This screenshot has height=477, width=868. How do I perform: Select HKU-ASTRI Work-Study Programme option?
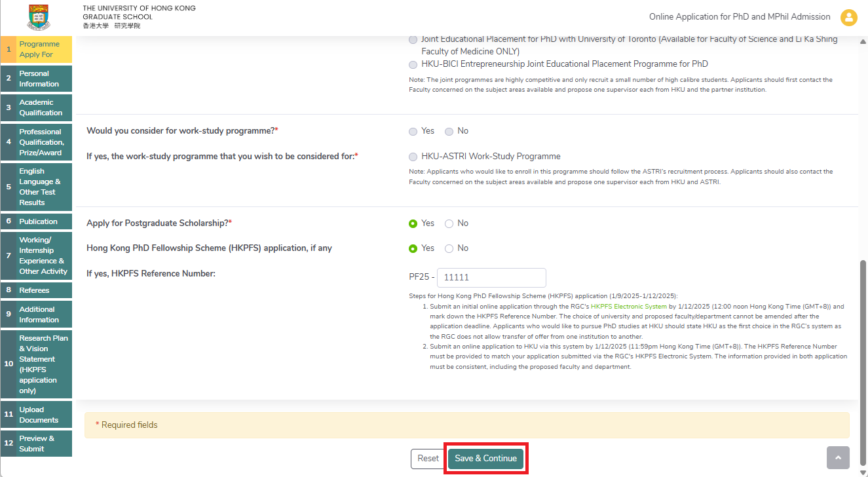[x=413, y=157]
